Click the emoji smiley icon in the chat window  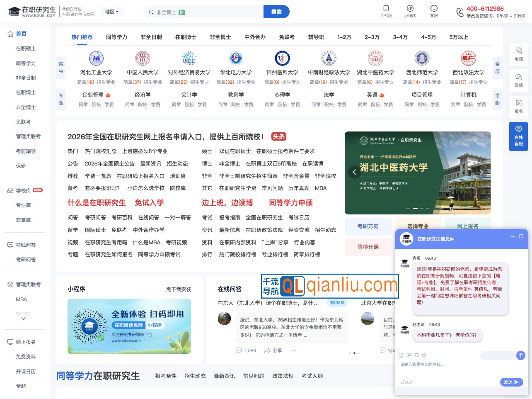400,355
